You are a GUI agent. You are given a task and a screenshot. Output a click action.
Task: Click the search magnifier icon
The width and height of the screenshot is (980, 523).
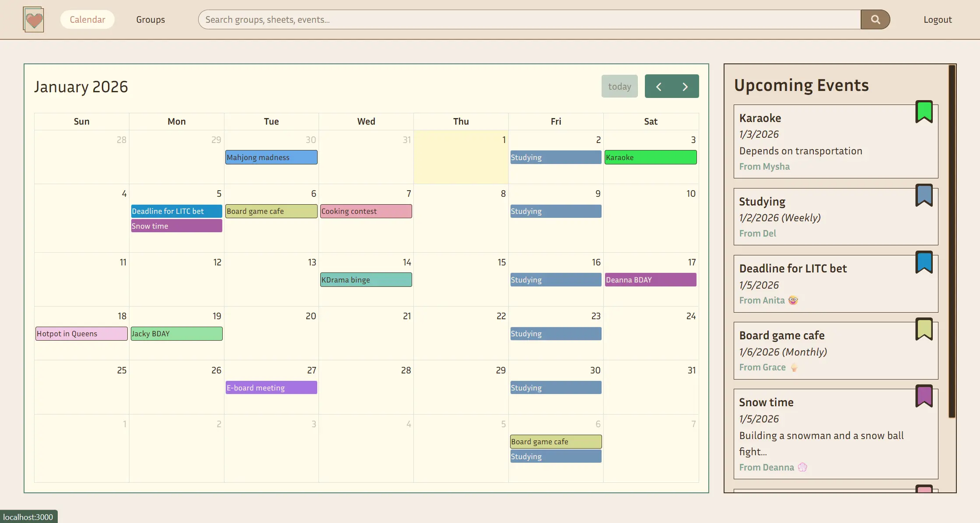click(x=875, y=19)
